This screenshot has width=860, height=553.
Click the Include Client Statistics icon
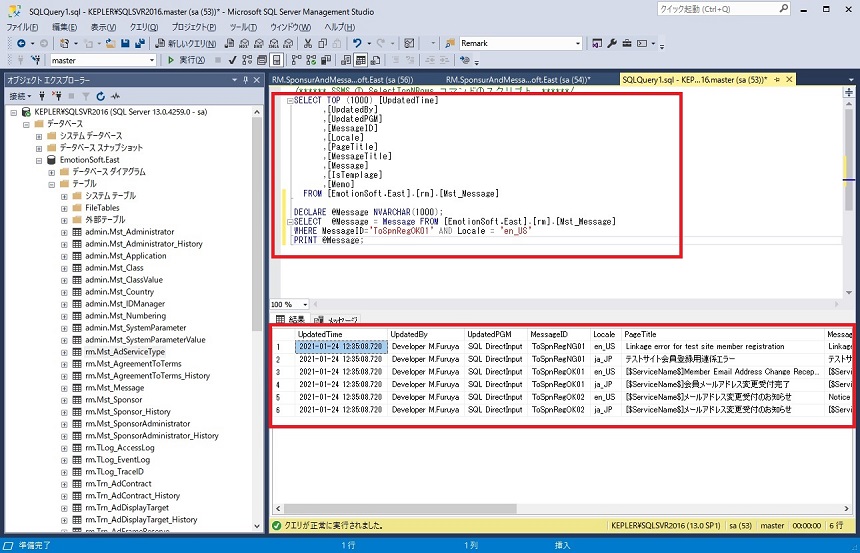coord(326,60)
